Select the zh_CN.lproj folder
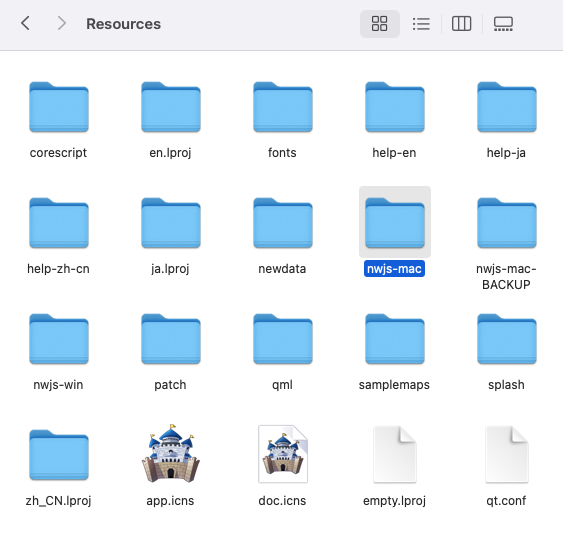The width and height of the screenshot is (563, 536). point(59,455)
